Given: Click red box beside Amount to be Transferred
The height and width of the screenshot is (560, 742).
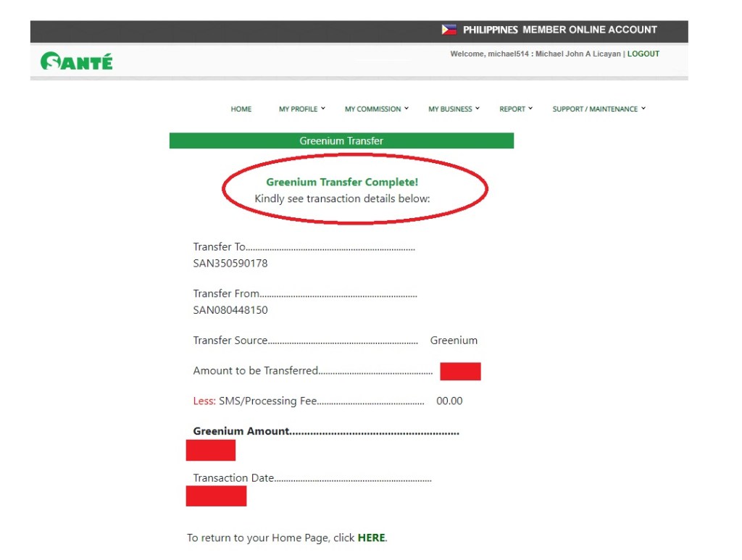Looking at the screenshot, I should point(460,371).
